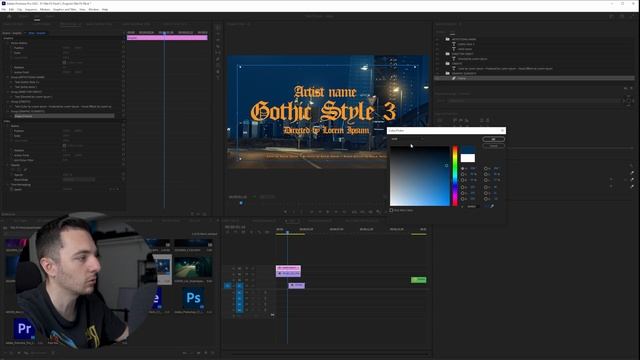
Task: Open the Help menu
Action: click(x=105, y=9)
